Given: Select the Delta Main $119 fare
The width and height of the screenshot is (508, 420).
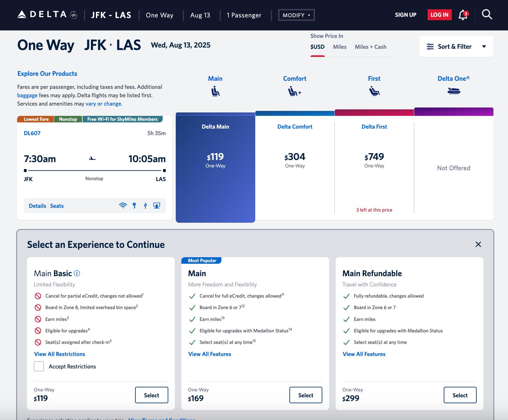Looking at the screenshot, I should [x=215, y=168].
